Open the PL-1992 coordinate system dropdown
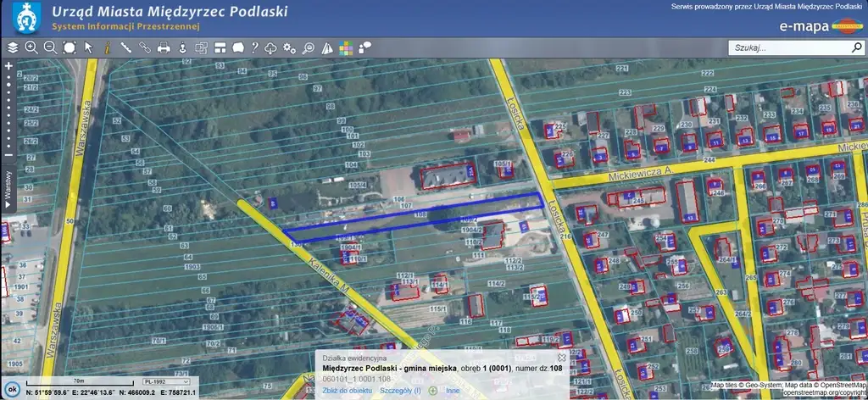The width and height of the screenshot is (868, 400). pos(167,382)
